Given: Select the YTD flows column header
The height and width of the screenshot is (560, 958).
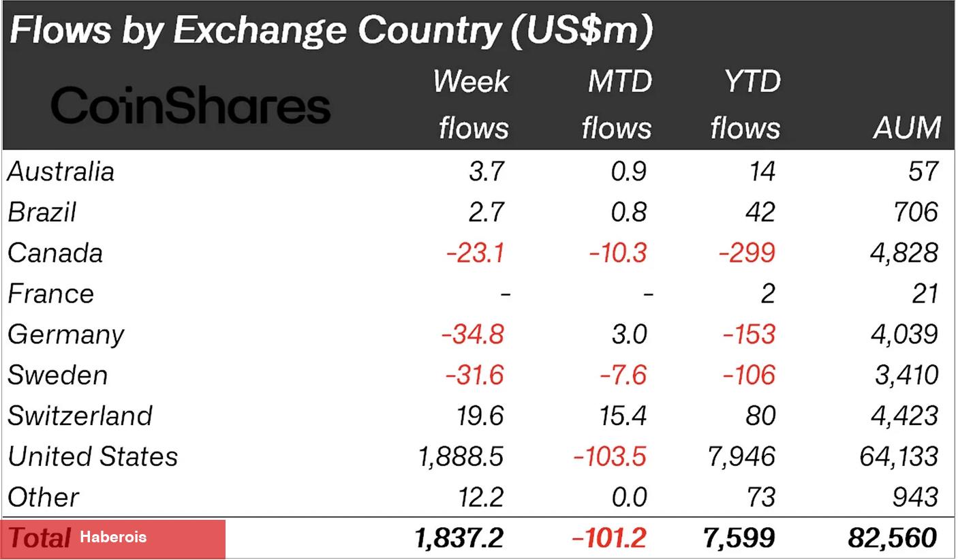Looking at the screenshot, I should (x=745, y=104).
